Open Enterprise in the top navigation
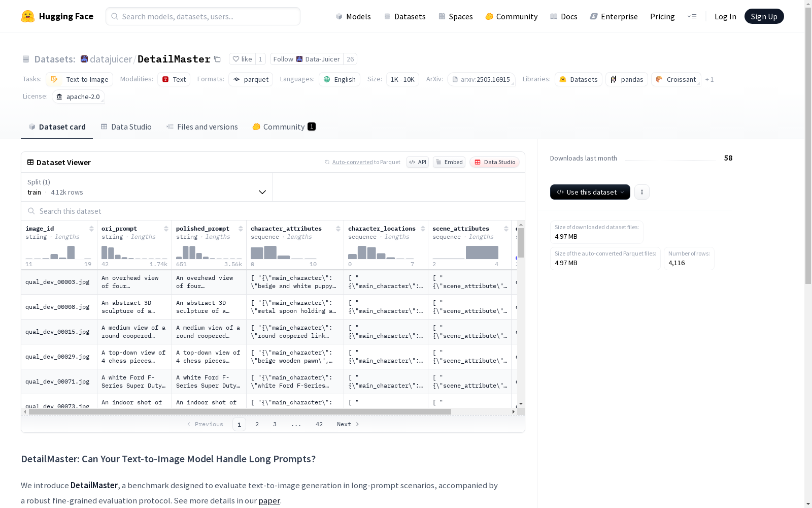This screenshot has width=812, height=508. coord(614,16)
